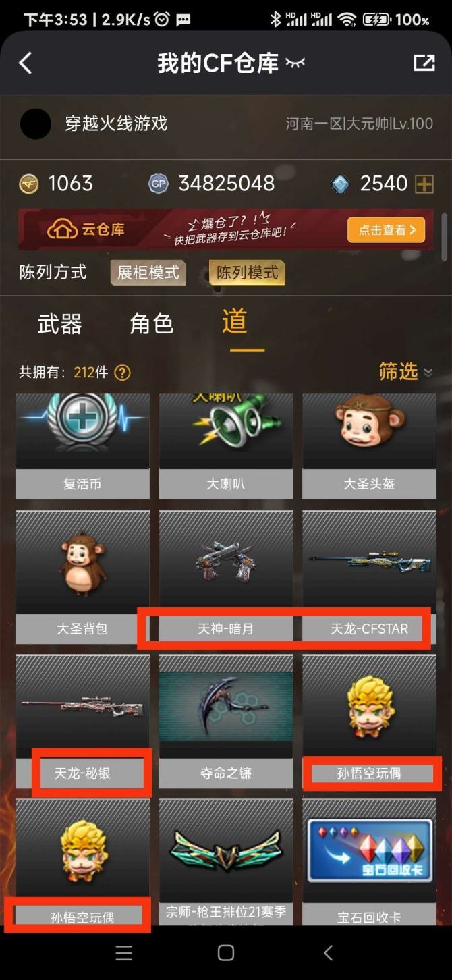The image size is (452, 980).
Task: Switch display to 展柜模式
Action: click(x=148, y=273)
